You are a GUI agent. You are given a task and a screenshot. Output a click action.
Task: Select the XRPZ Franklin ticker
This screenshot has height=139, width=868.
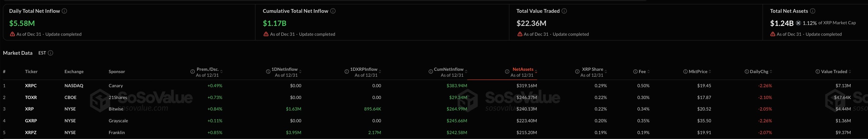point(31,132)
